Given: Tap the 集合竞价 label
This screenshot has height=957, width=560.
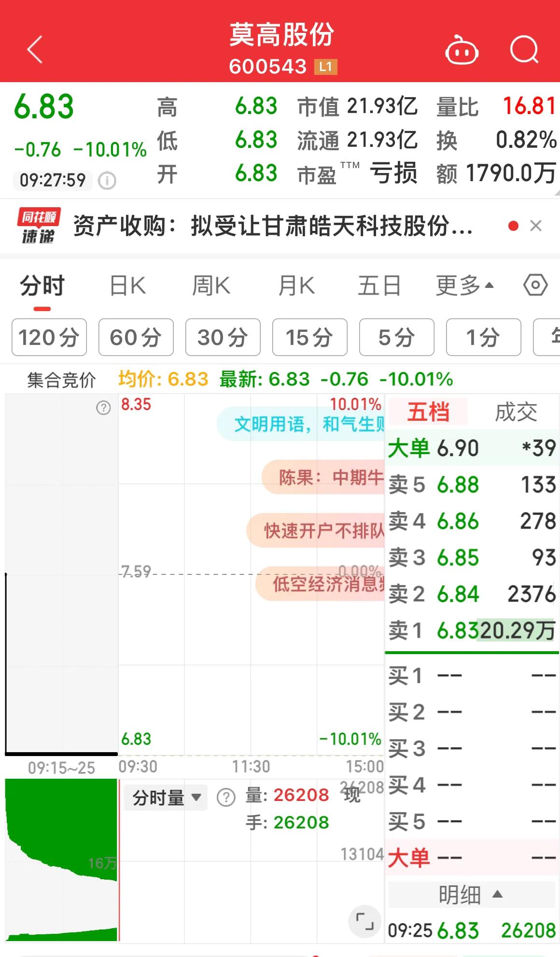Looking at the screenshot, I should tap(61, 380).
